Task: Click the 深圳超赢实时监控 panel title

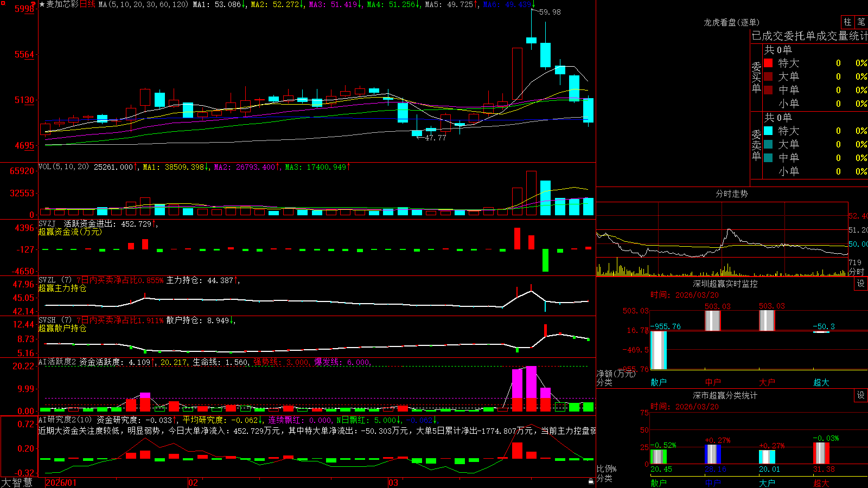Action: coord(725,284)
